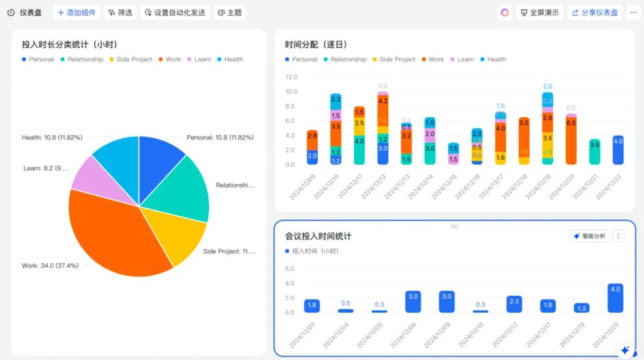Click the 投入时长分类统计 chart title
644x360 pixels.
(x=70, y=44)
